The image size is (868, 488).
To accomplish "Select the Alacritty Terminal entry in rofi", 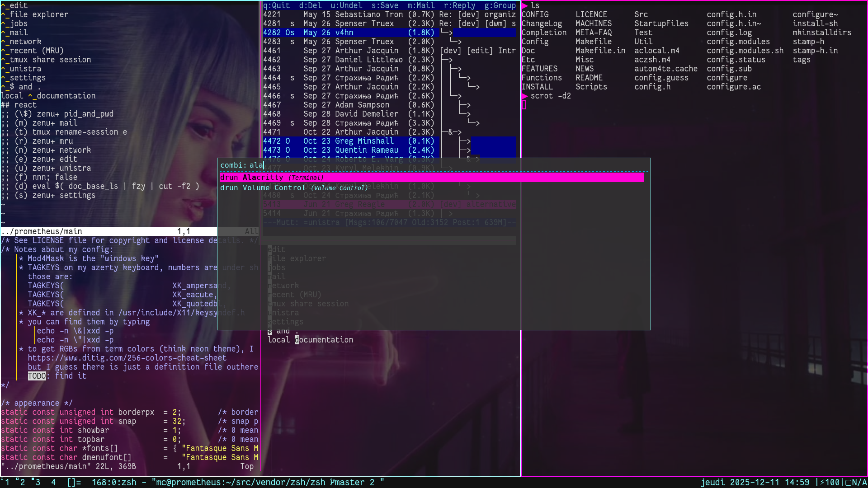I will 271,178.
